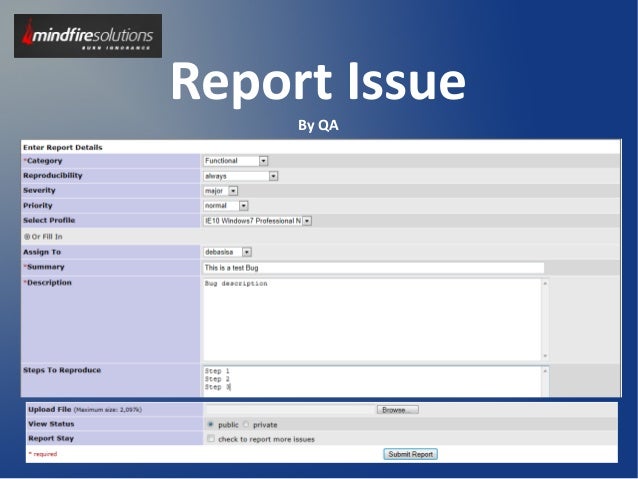Expand the Assign To dropdown showing debasisa

click(x=227, y=252)
